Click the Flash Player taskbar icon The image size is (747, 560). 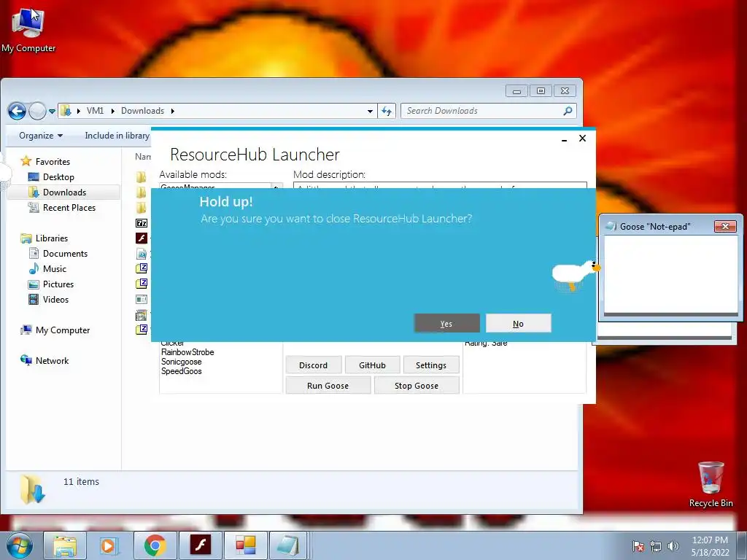200,545
